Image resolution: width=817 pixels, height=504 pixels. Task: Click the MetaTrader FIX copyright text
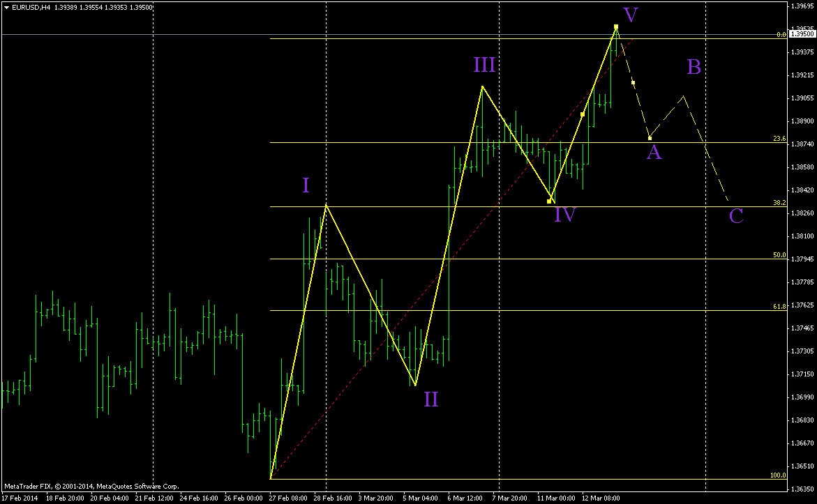click(x=91, y=486)
